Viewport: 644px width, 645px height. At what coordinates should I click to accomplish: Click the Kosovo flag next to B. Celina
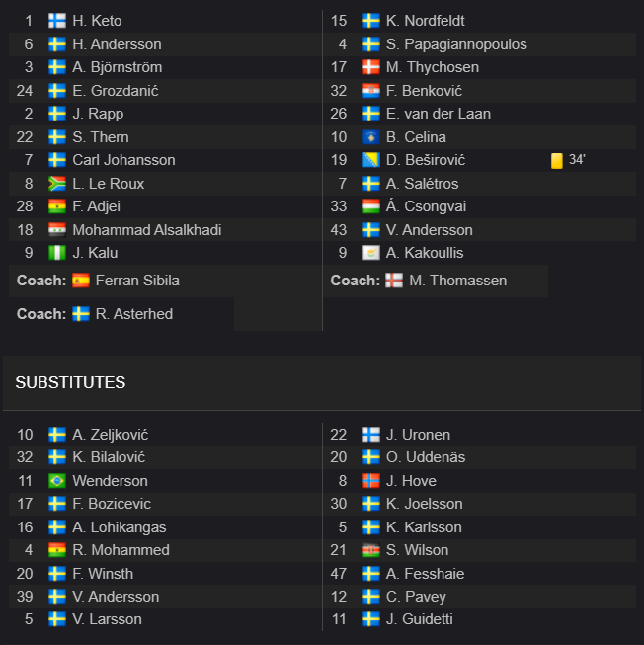pyautogui.click(x=371, y=137)
